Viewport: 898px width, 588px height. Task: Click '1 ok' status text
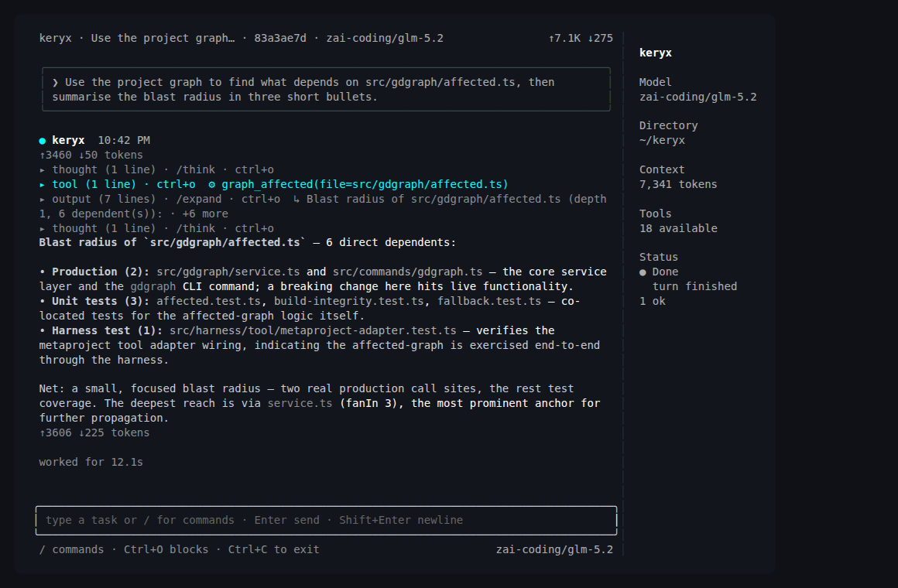coord(653,301)
